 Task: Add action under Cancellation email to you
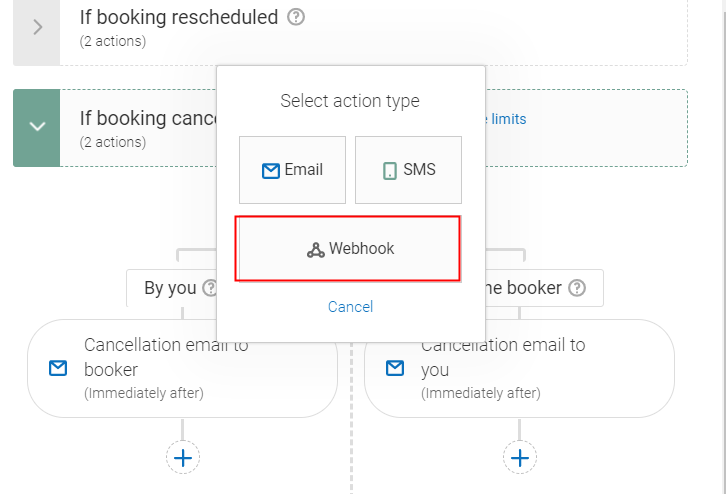pos(519,458)
